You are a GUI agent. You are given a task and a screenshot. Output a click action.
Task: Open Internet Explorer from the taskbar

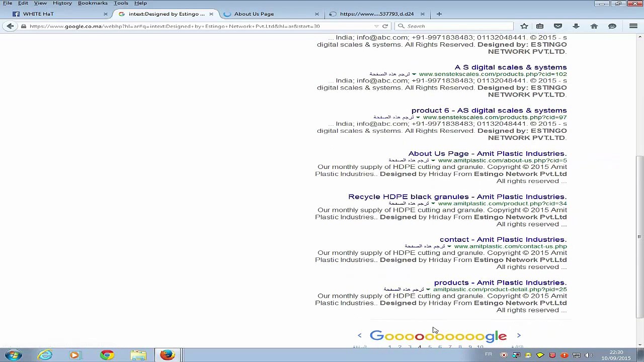click(x=45, y=355)
